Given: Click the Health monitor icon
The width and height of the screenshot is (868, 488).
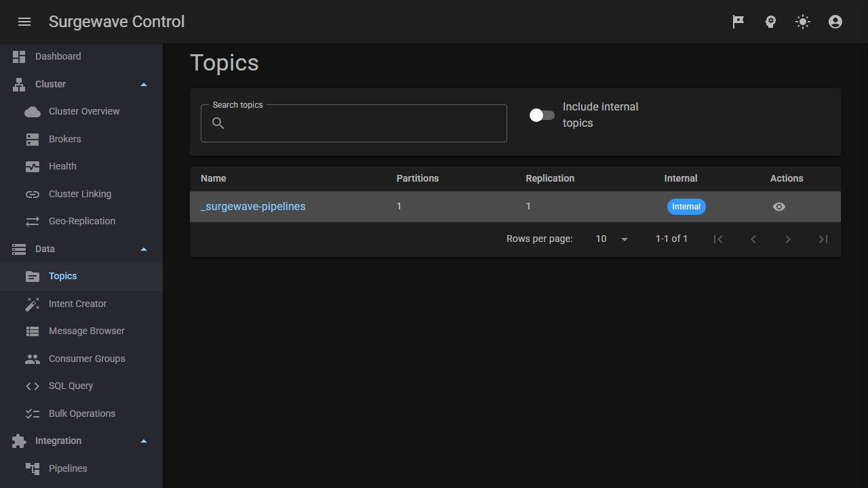Looking at the screenshot, I should coord(33,167).
